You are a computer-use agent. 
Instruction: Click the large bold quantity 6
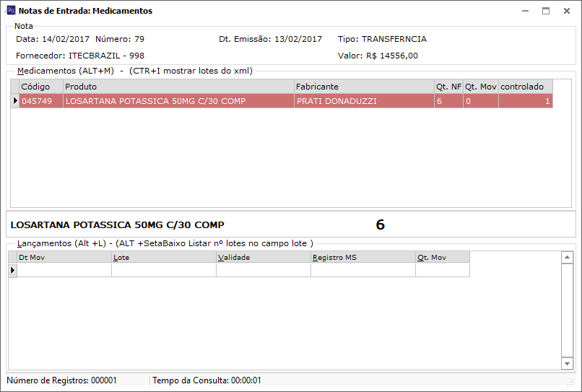coord(380,225)
